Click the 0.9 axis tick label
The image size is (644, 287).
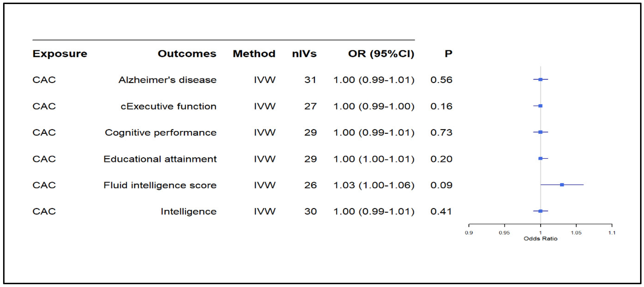click(x=469, y=233)
